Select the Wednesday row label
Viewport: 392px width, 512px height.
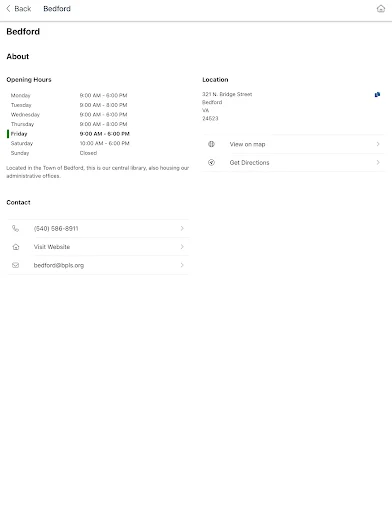(25, 115)
